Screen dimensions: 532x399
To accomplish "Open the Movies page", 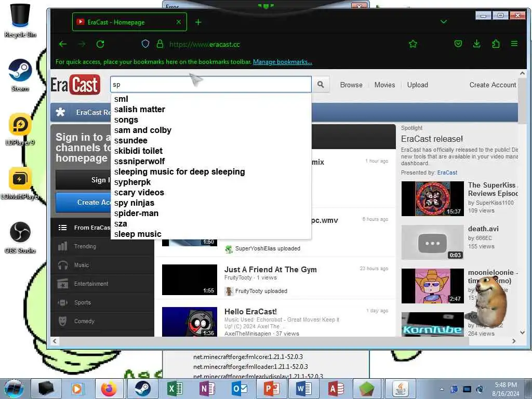I will [384, 85].
